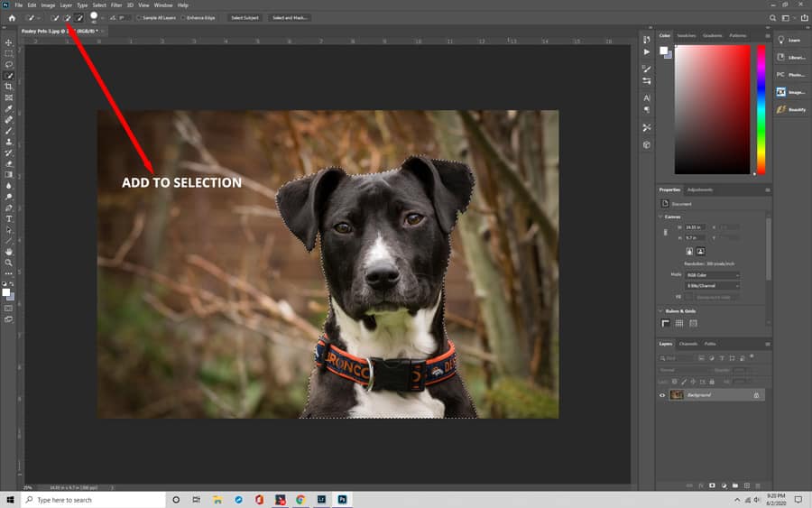Toggle guides display in Rulers & Grids
Image resolution: width=812 pixels, height=508 pixels.
click(694, 324)
